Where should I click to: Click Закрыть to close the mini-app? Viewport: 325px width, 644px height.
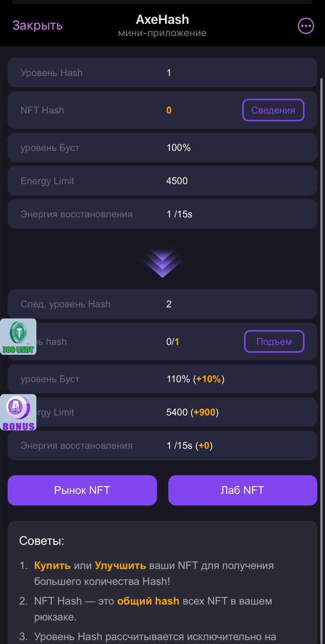coord(37,25)
